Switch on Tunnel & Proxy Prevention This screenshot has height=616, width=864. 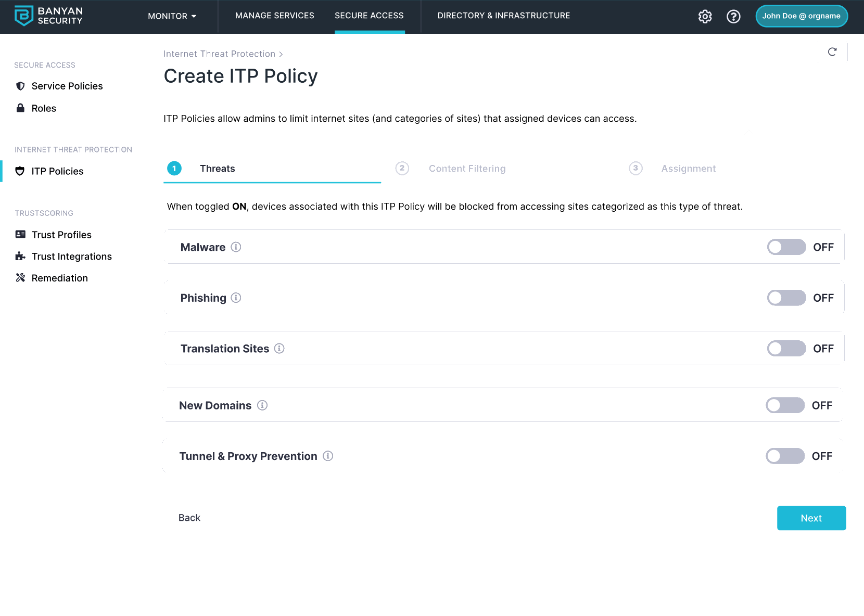coord(784,456)
